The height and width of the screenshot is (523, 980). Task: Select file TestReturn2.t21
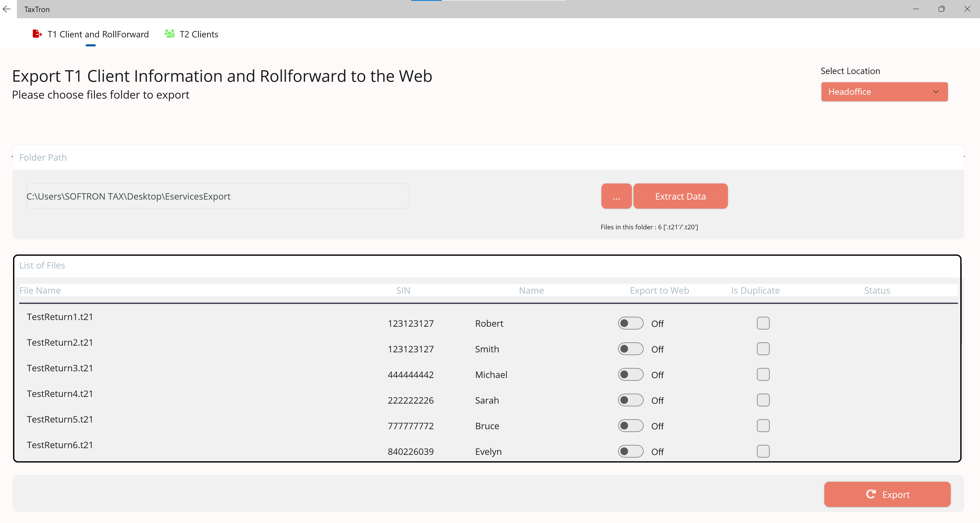(60, 342)
